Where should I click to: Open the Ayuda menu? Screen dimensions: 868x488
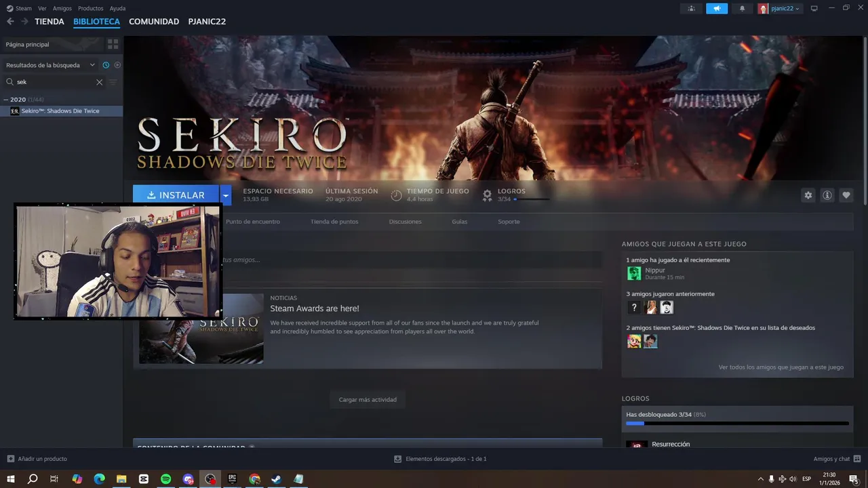pyautogui.click(x=117, y=8)
